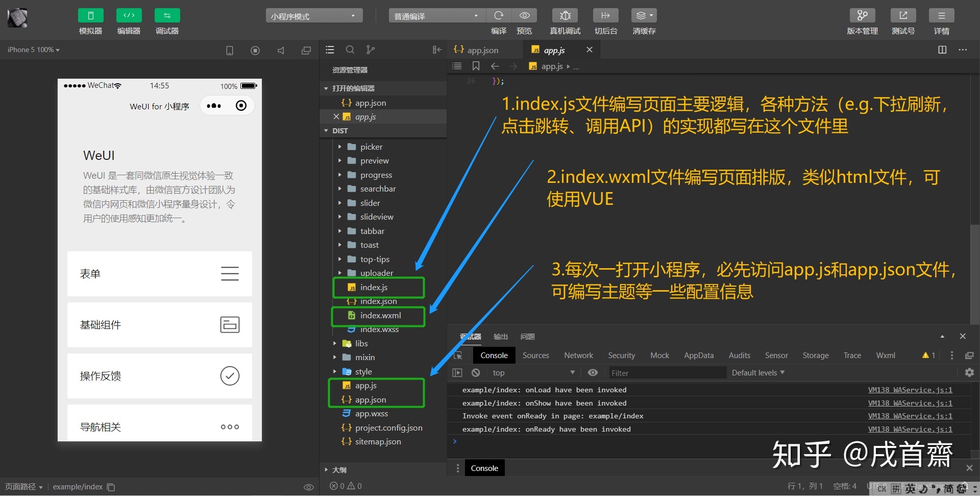
Task: Click the go back arrow in editor
Action: point(495,66)
